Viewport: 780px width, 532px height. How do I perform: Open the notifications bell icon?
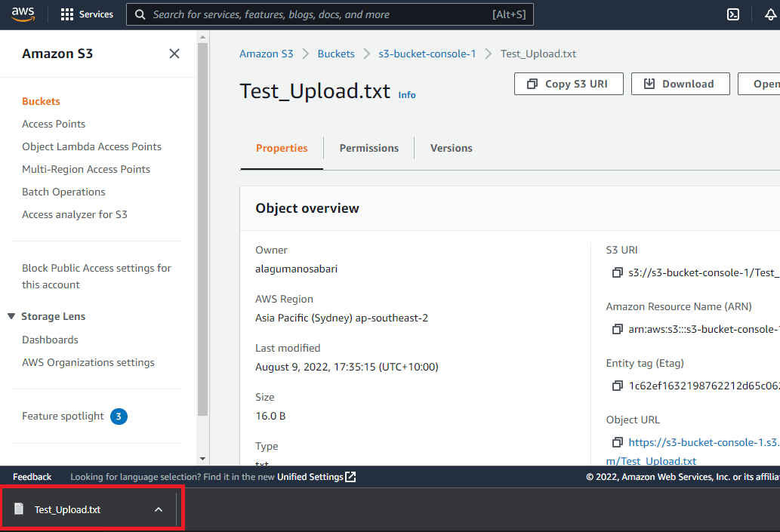(769, 14)
